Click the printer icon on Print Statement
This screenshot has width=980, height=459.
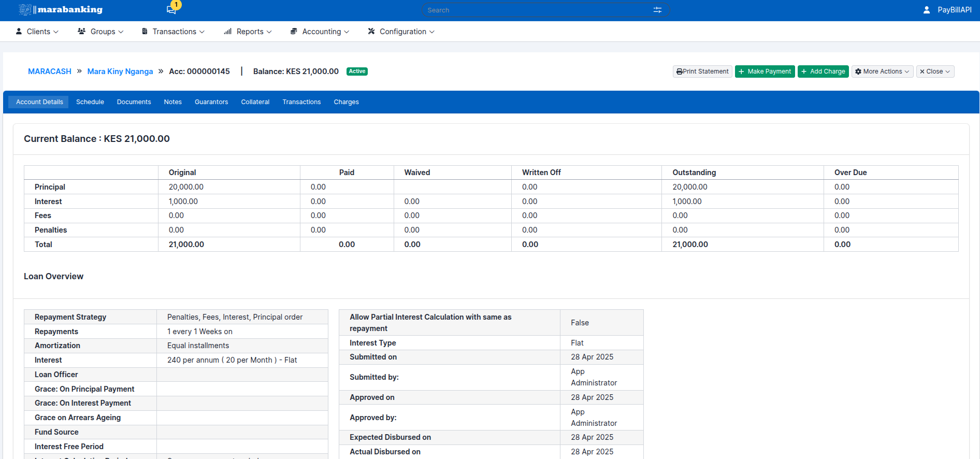tap(680, 71)
